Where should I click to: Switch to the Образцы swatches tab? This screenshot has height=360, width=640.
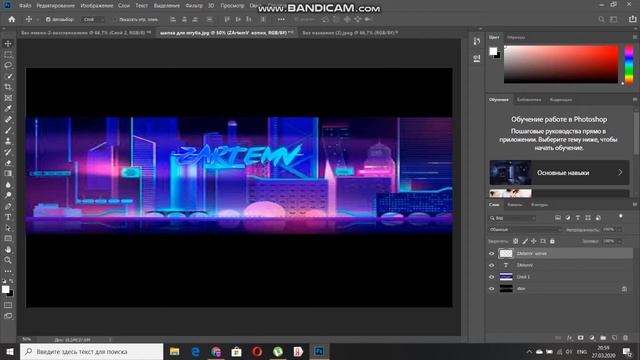[516, 37]
